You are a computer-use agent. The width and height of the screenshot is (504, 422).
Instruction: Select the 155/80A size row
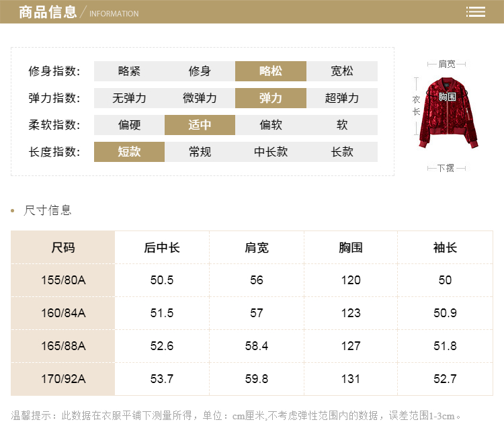click(63, 280)
